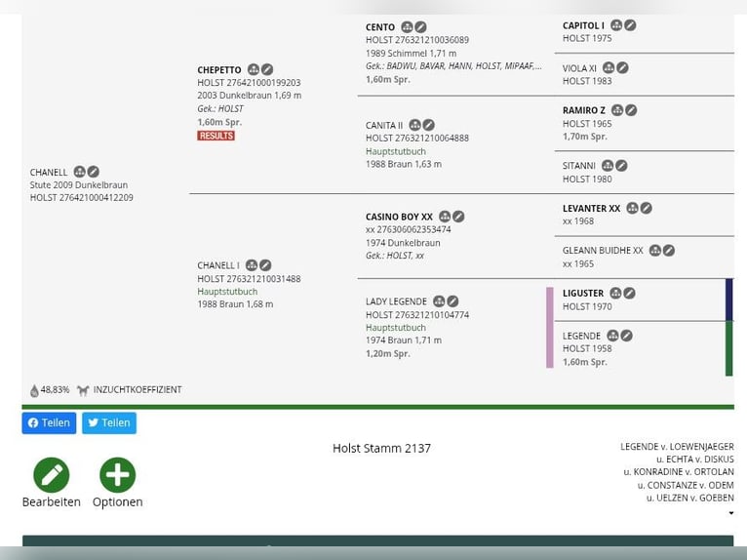Open CANITA II horse name link
The image size is (747, 560).
(x=384, y=125)
